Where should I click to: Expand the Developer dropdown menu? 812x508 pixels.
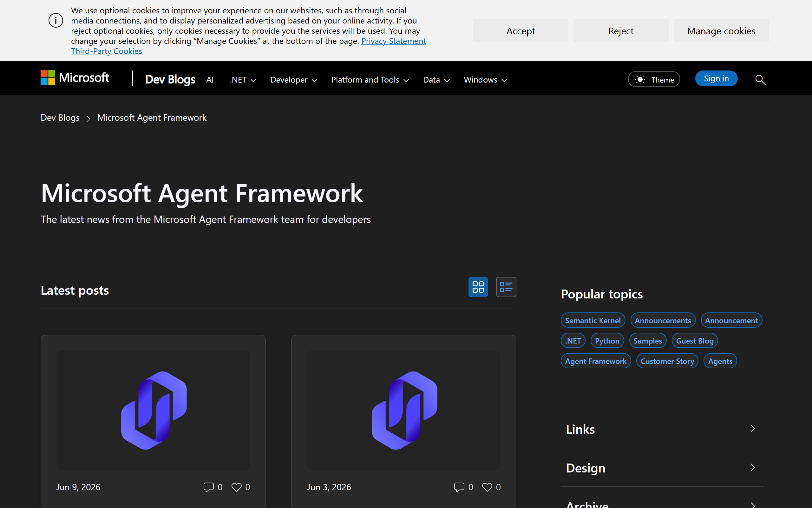click(294, 80)
